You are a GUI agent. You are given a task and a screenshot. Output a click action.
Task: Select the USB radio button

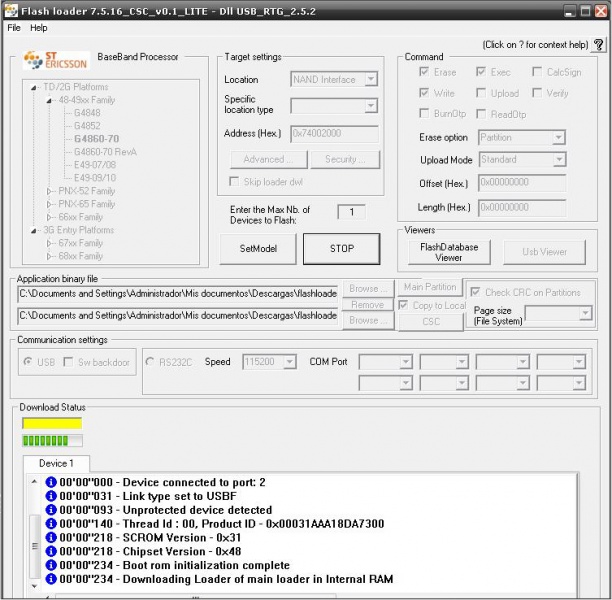pyautogui.click(x=27, y=361)
